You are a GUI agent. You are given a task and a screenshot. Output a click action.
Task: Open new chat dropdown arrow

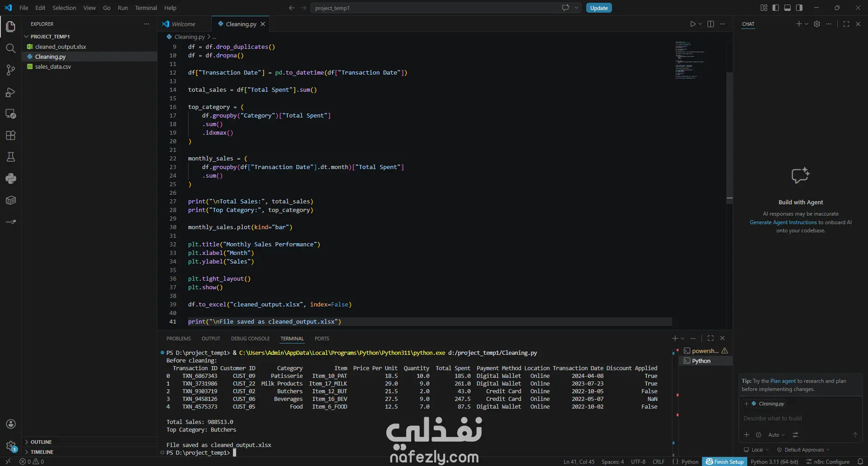click(x=806, y=24)
